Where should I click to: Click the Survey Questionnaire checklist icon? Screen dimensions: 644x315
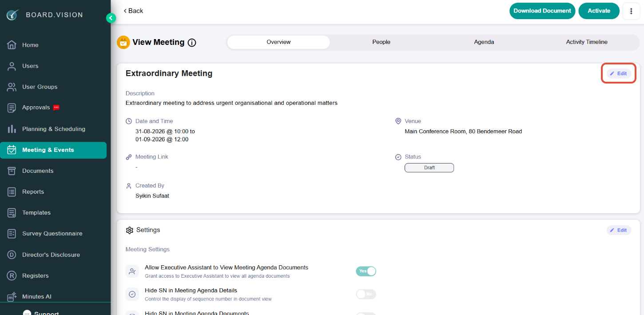pyautogui.click(x=12, y=233)
